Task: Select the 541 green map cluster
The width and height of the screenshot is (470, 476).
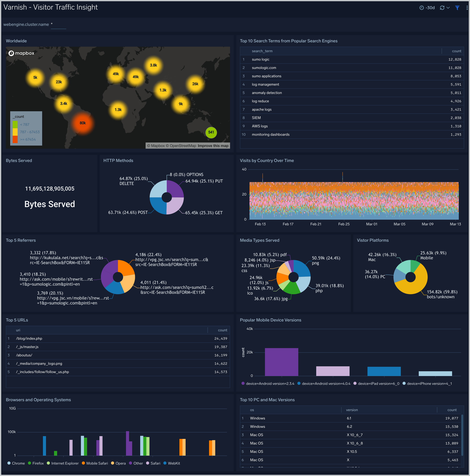Action: [x=211, y=132]
